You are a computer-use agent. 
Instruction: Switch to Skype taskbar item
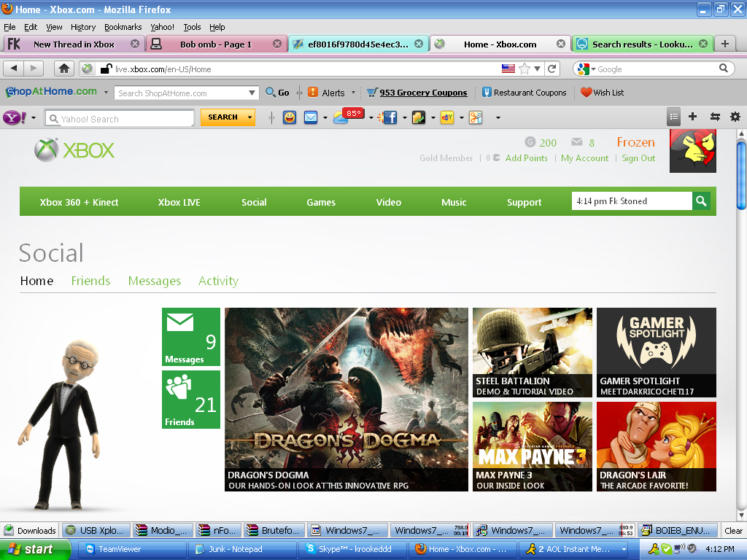pos(352,550)
